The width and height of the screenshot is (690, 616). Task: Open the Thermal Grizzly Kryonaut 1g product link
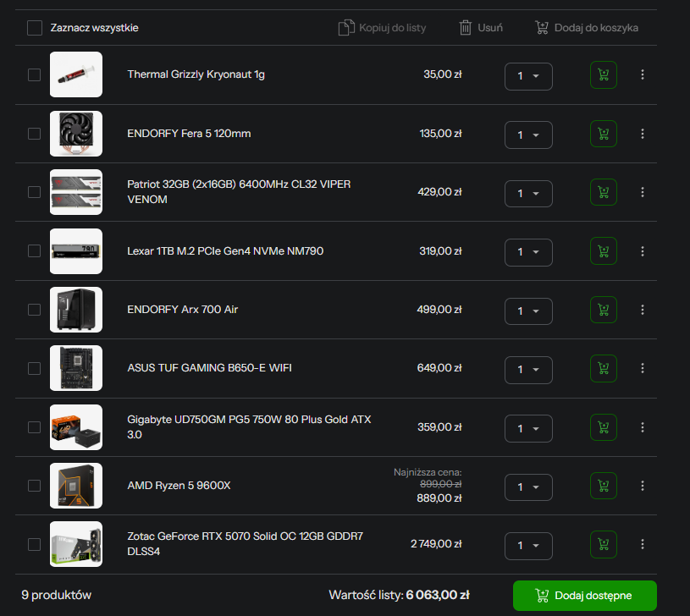196,74
